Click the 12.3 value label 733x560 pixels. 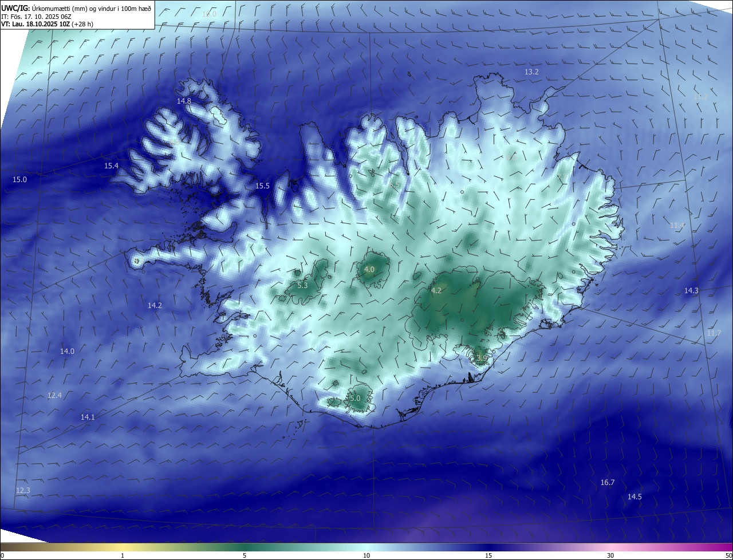(x=23, y=491)
